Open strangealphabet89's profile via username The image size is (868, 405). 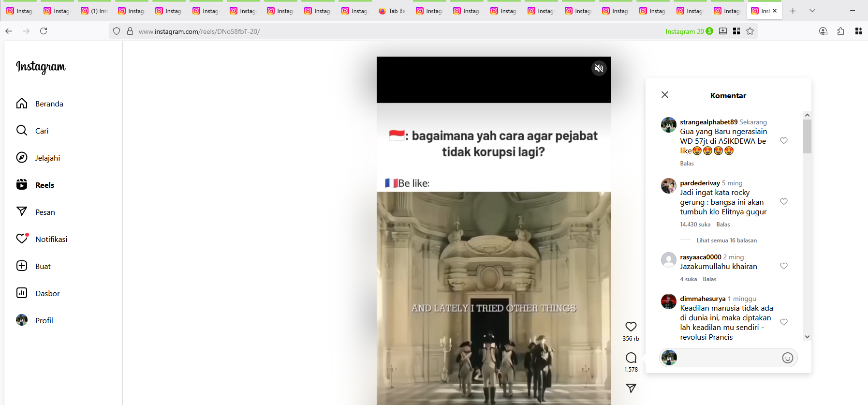(x=708, y=122)
